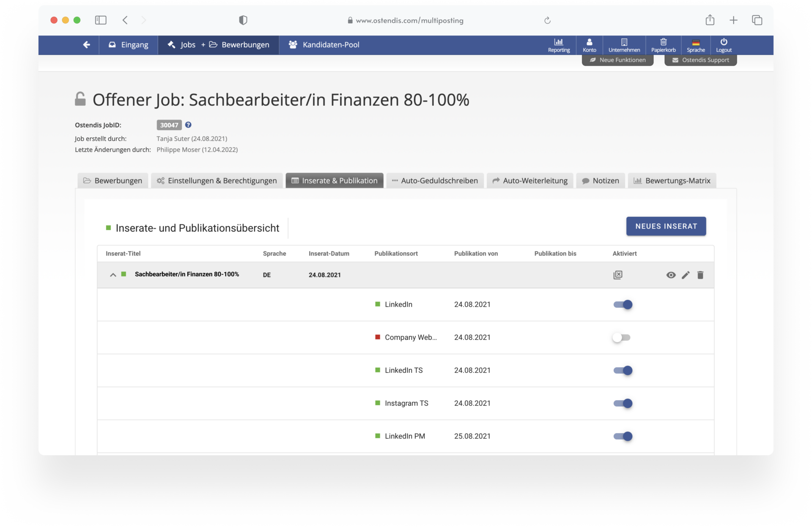Click the 25.08.2021 publication date
Screen dimensions: 812x527
pos(472,436)
